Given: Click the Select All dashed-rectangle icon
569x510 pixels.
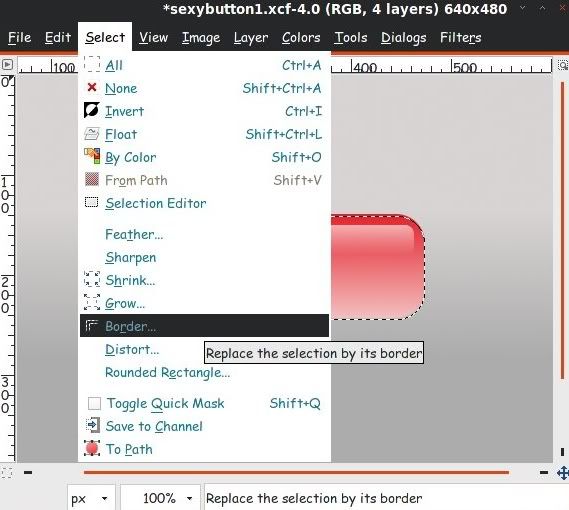Looking at the screenshot, I should click(x=92, y=65).
